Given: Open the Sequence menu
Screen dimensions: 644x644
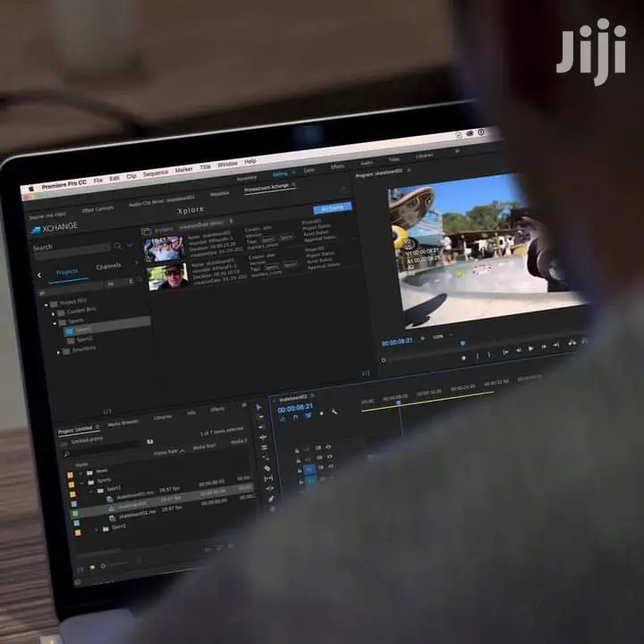Looking at the screenshot, I should tap(156, 174).
